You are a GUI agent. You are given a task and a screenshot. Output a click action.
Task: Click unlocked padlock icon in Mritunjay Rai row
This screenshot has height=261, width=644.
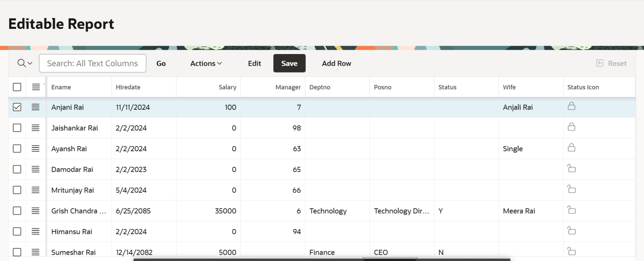[x=571, y=189]
